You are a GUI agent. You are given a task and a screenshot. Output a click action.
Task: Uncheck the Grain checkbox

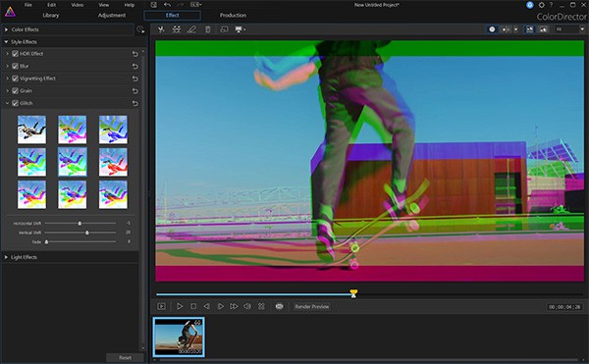pos(15,91)
